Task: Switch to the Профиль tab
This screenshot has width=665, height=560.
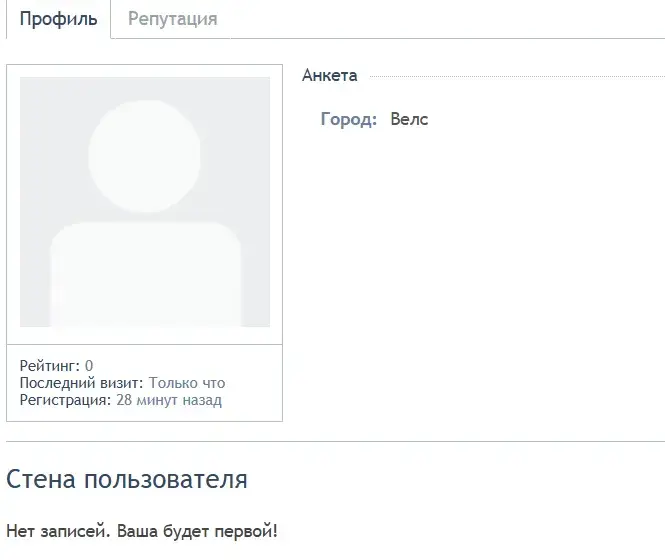Action: tap(59, 19)
